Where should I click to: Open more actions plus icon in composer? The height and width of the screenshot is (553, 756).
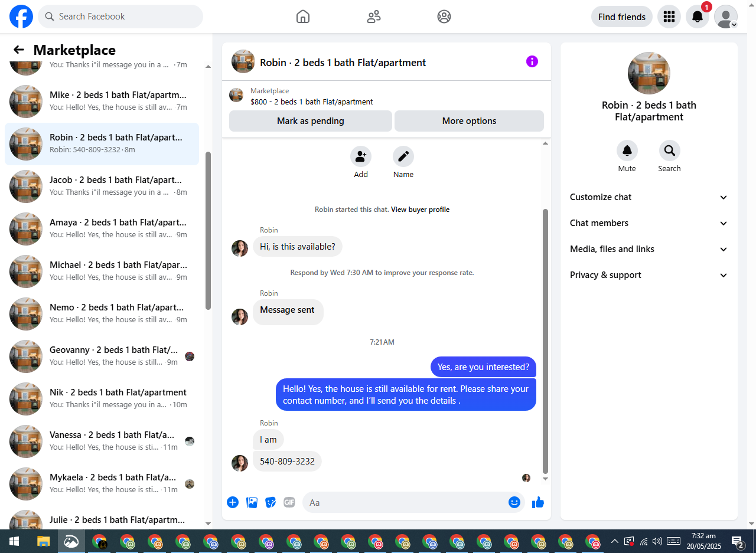pyautogui.click(x=233, y=502)
